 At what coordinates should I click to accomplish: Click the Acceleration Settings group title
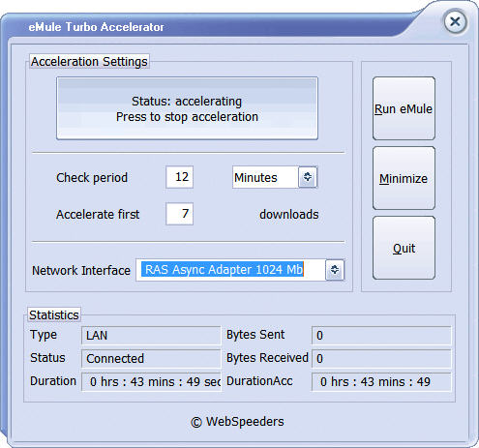(89, 61)
